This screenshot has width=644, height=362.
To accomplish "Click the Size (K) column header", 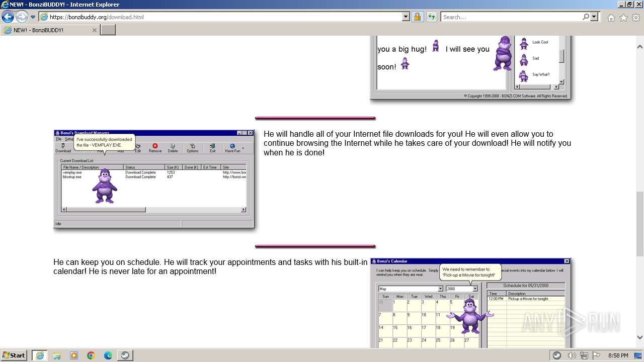I will 174,167.
